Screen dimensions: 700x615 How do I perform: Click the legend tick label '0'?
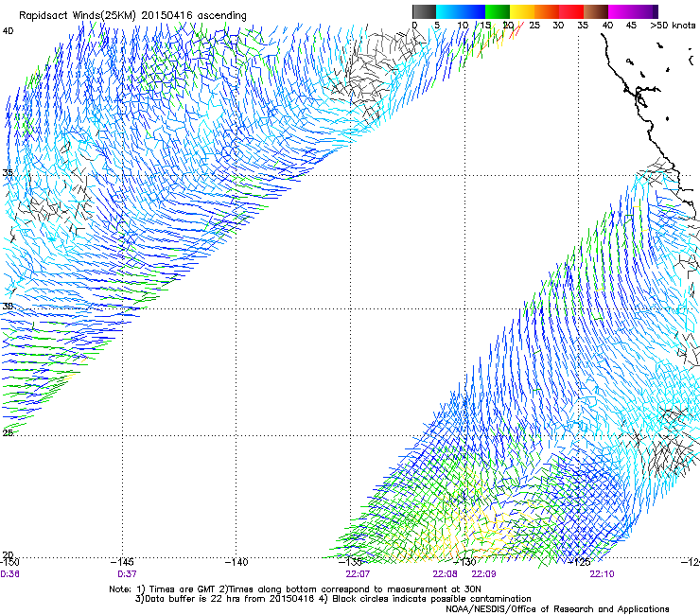414,25
